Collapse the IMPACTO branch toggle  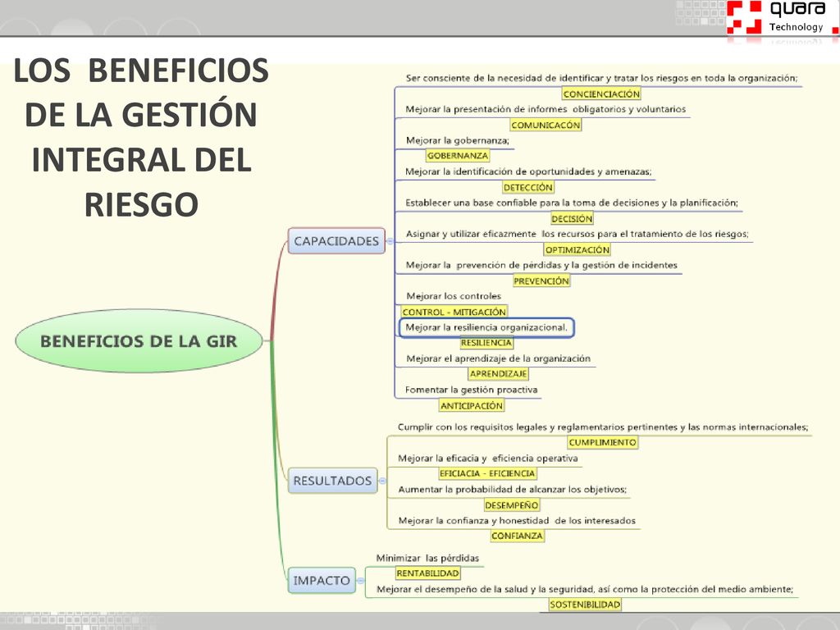coord(361,581)
